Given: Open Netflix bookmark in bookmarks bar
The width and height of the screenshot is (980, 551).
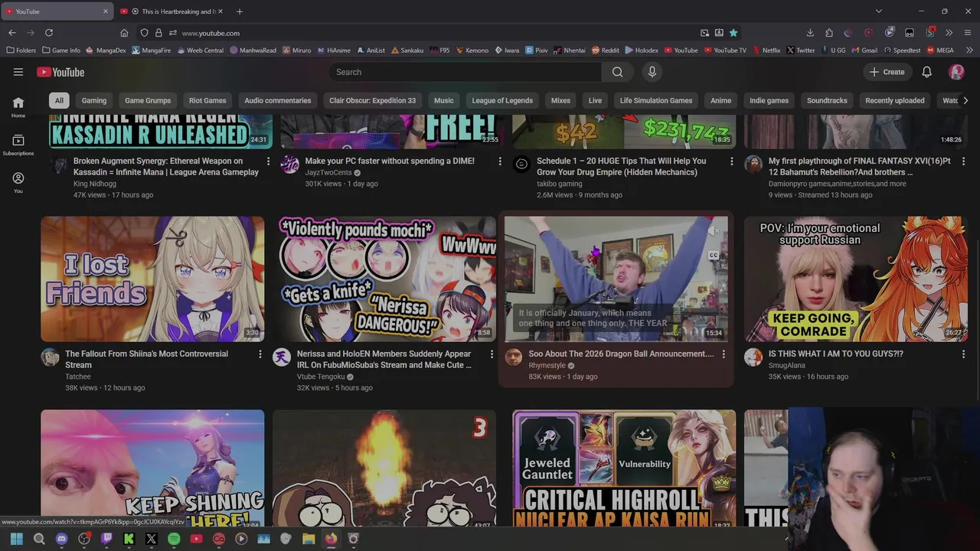Looking at the screenshot, I should pyautogui.click(x=766, y=51).
